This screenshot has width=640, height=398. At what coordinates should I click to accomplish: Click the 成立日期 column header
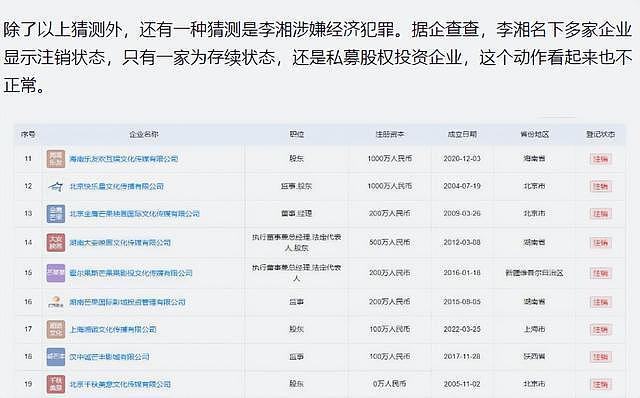462,134
